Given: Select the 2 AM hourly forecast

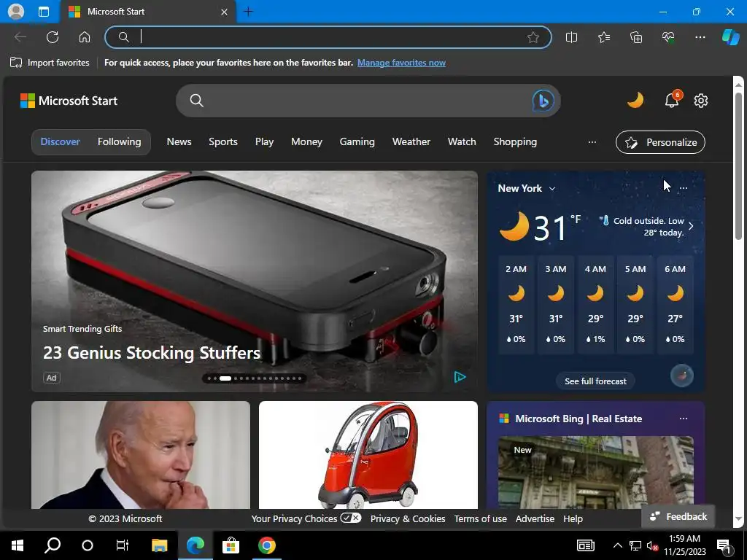Looking at the screenshot, I should pos(516,304).
